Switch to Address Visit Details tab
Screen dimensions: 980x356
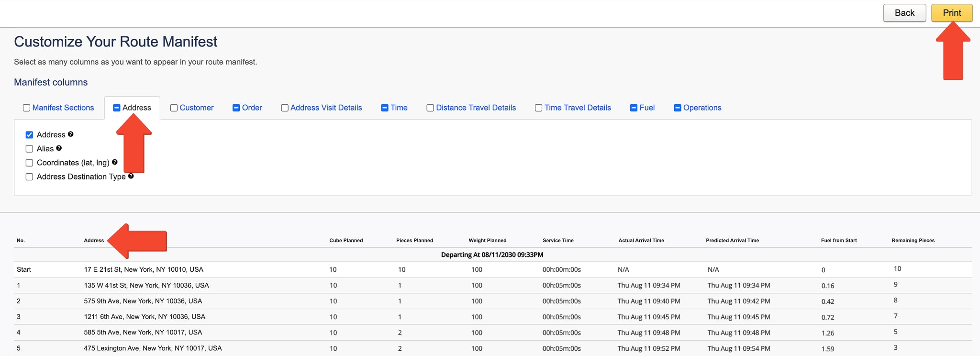326,108
